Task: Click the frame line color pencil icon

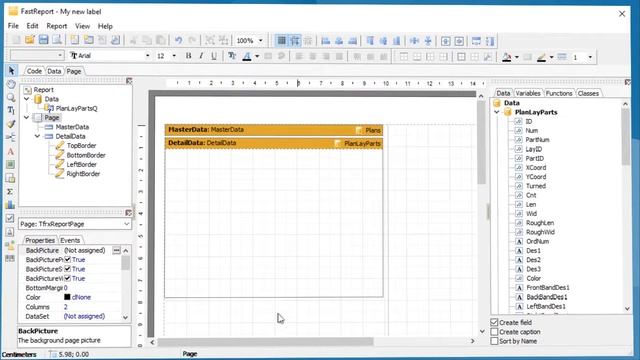Action: [x=541, y=57]
